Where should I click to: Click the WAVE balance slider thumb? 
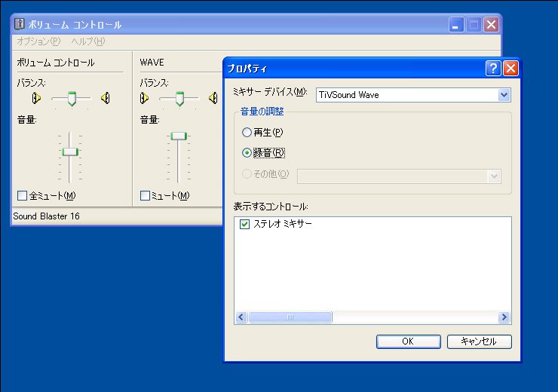pyautogui.click(x=179, y=99)
